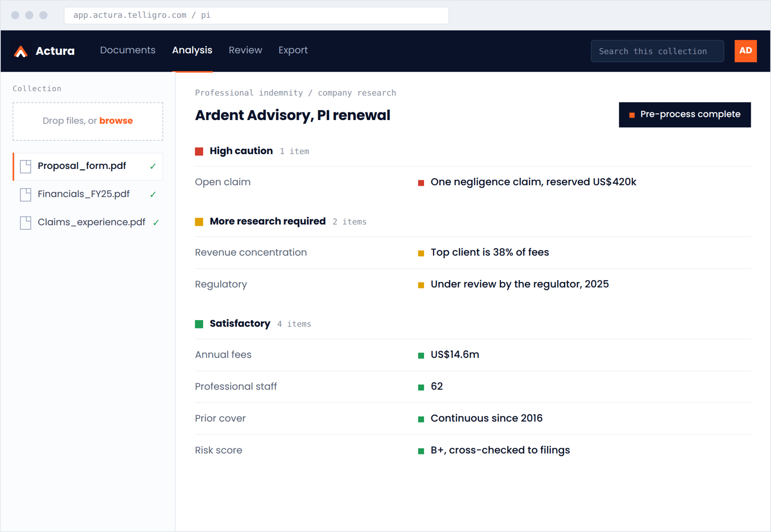Click the Proposal_form.pdf document icon
This screenshot has width=771, height=532.
point(26,166)
